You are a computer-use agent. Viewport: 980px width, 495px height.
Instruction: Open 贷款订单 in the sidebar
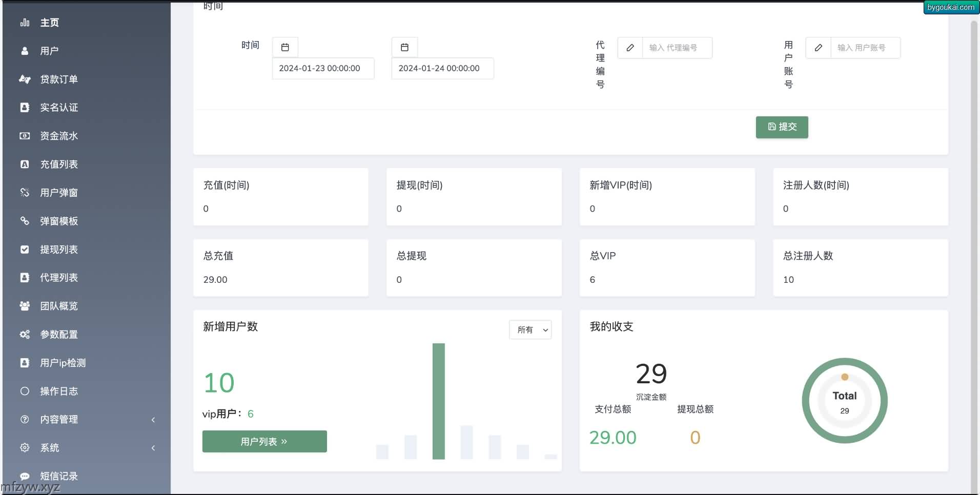coord(59,79)
